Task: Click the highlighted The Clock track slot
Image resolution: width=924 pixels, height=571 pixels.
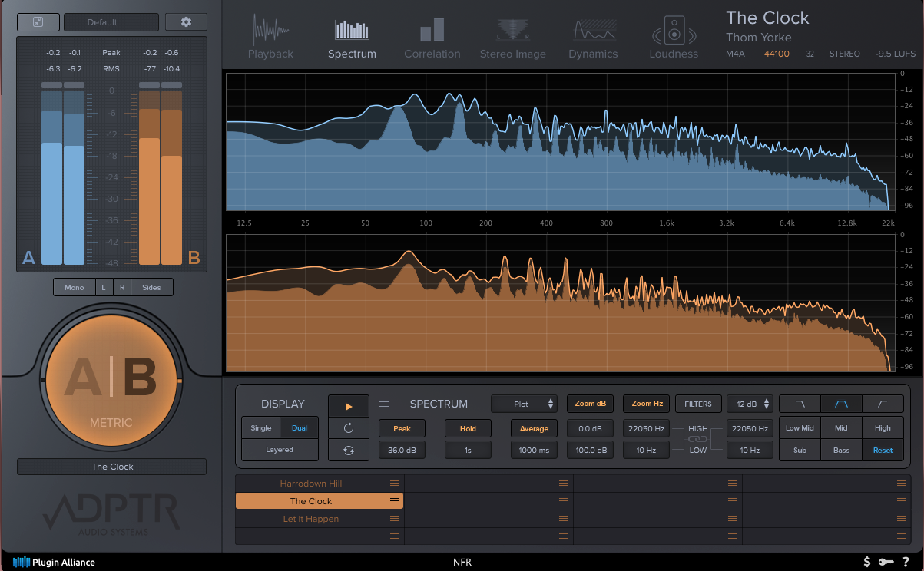Action: pyautogui.click(x=319, y=501)
